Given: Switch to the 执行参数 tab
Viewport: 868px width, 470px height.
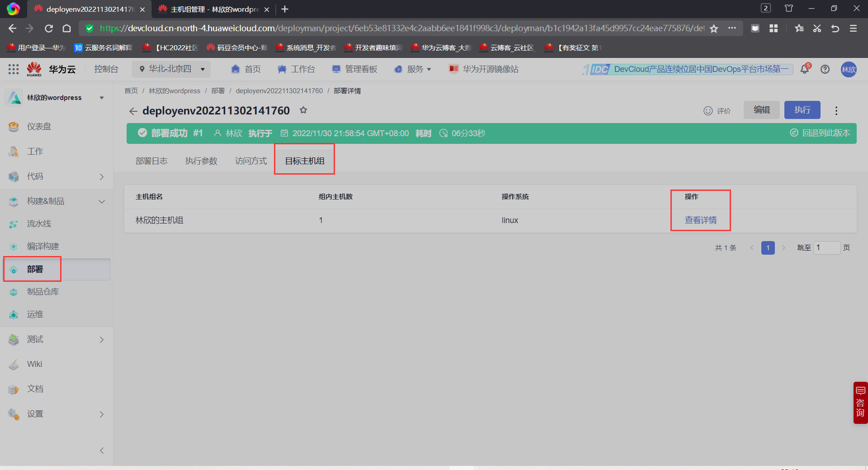Looking at the screenshot, I should click(201, 161).
